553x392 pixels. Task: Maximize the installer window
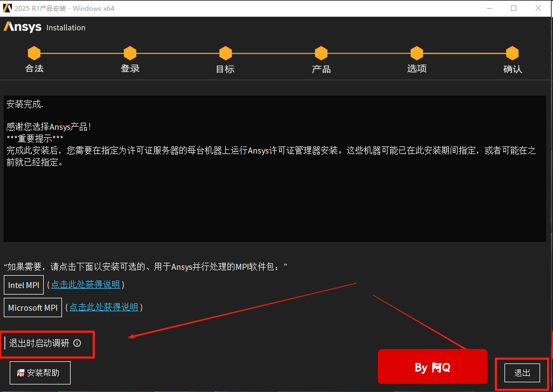point(514,8)
